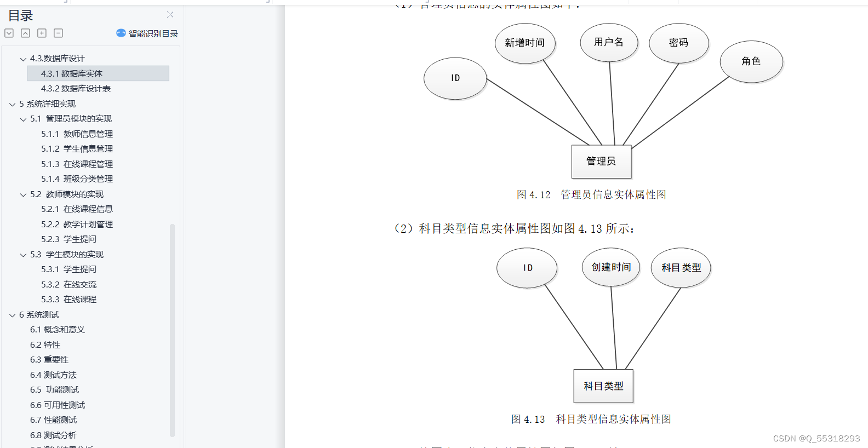Jump to 5 系统详细实现 heading
The image size is (868, 448).
click(x=47, y=104)
